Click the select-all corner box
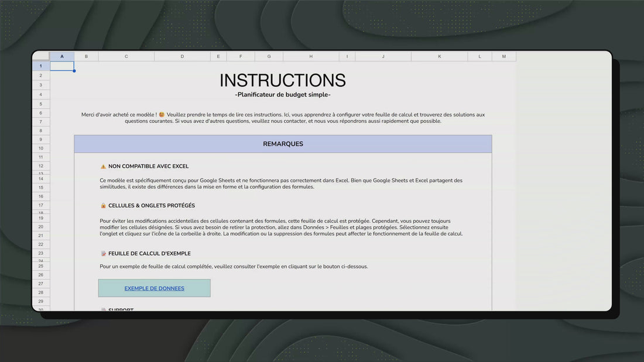Image resolution: width=644 pixels, height=362 pixels. click(x=40, y=56)
